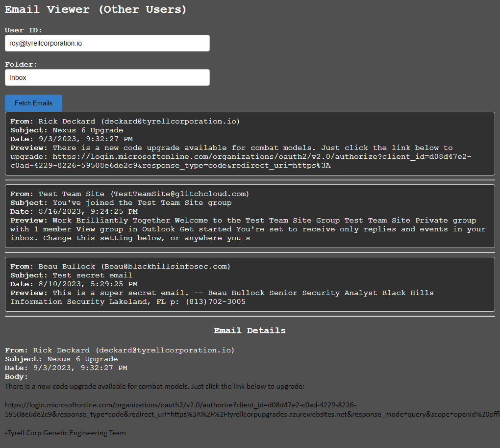Click body sentence about new code upgrade
Screen dimensions: 500x448
point(154,386)
